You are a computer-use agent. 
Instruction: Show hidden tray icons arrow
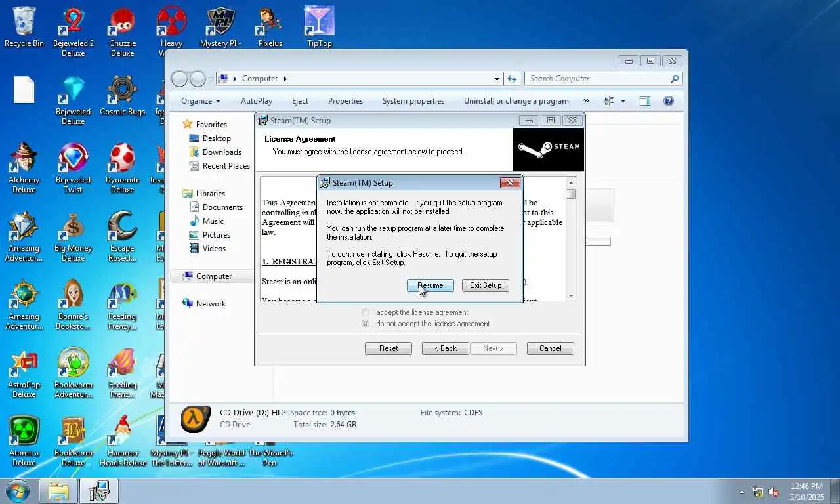742,492
